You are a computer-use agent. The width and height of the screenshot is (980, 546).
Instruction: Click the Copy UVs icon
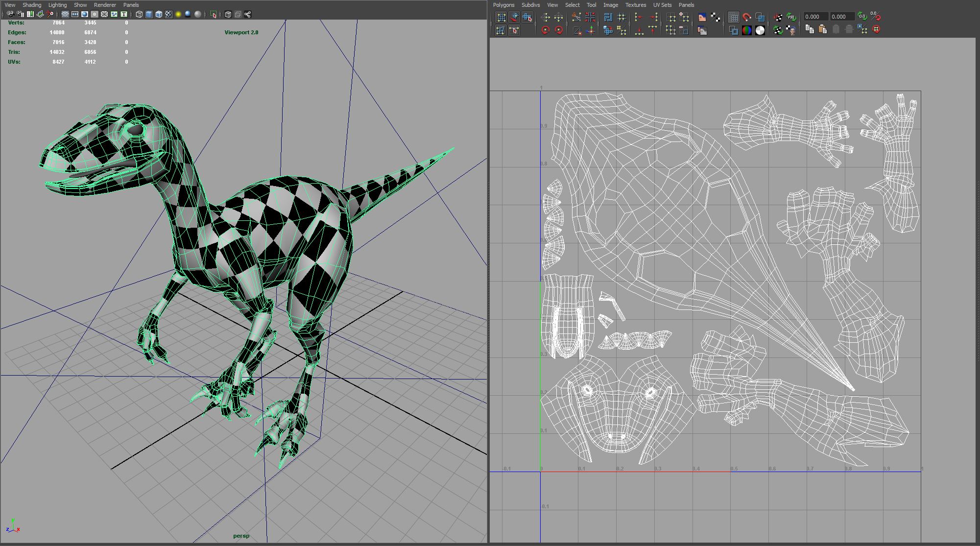(810, 30)
